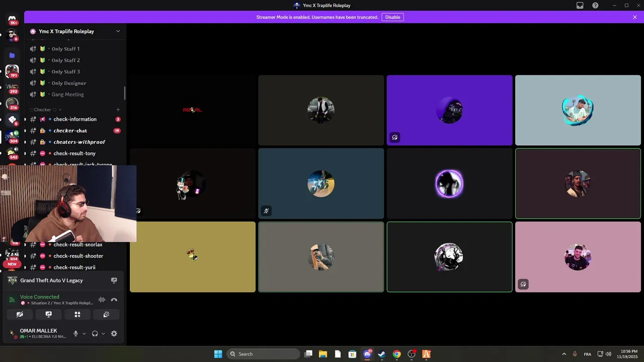Image resolution: width=644 pixels, height=362 pixels.
Task: Toggle camera on with video button
Action: pos(20,314)
